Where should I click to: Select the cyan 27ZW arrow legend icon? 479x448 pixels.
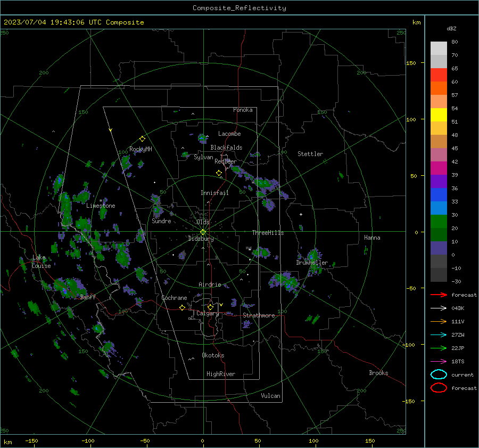[439, 335]
